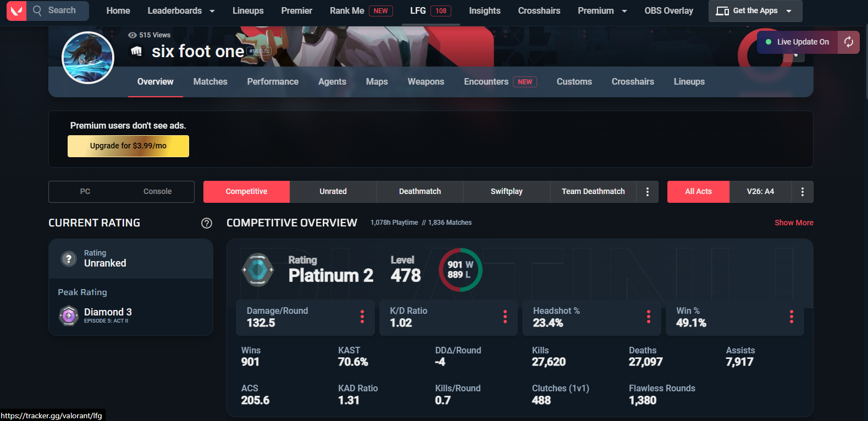Click the Riot icon before the player name
The image size is (868, 421).
136,51
